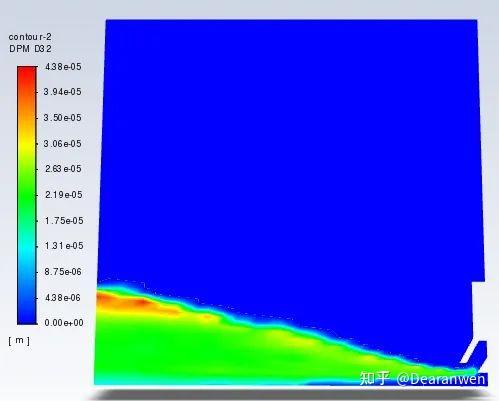Select the 8.75e-06 legend value

[63, 272]
